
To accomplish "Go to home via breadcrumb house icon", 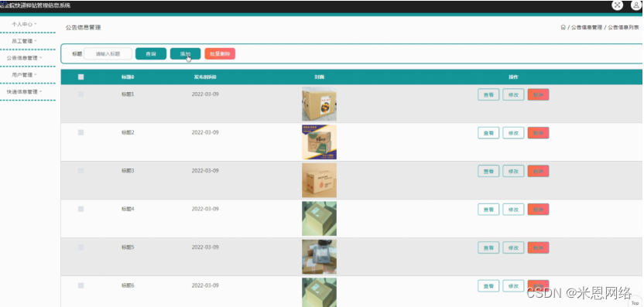I will [563, 27].
